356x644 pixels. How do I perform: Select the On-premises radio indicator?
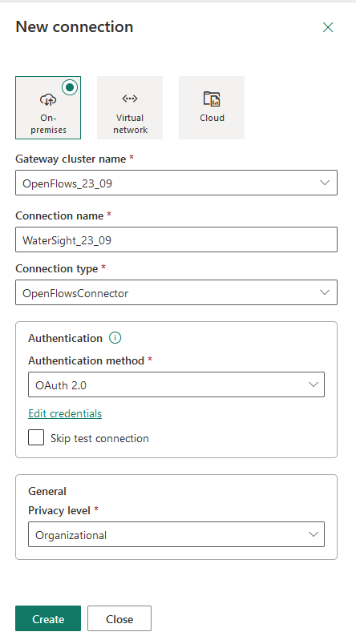coord(70,87)
